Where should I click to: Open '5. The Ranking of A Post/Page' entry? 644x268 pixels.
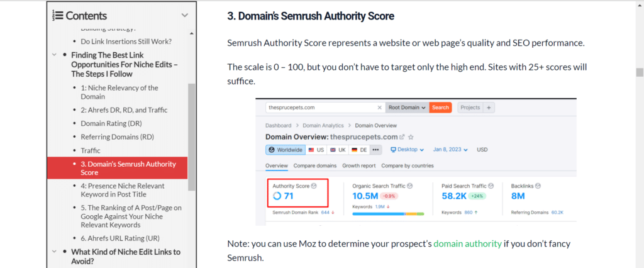click(131, 216)
